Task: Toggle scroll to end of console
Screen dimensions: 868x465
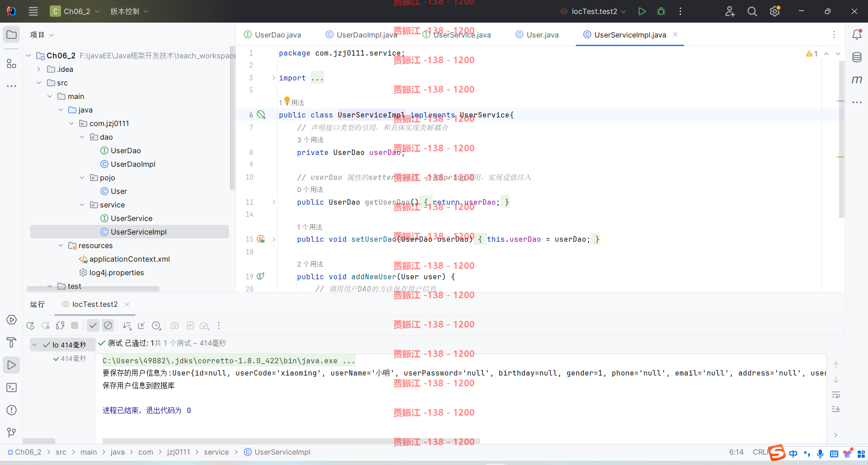Action: [836, 409]
